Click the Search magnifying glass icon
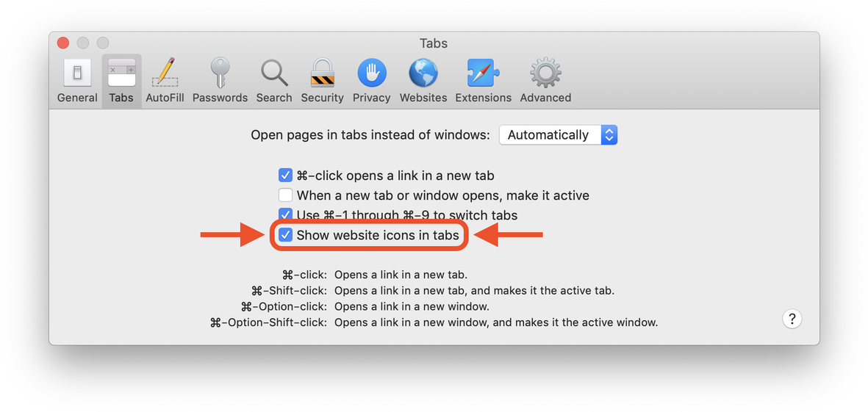This screenshot has height=412, width=868. point(274,73)
